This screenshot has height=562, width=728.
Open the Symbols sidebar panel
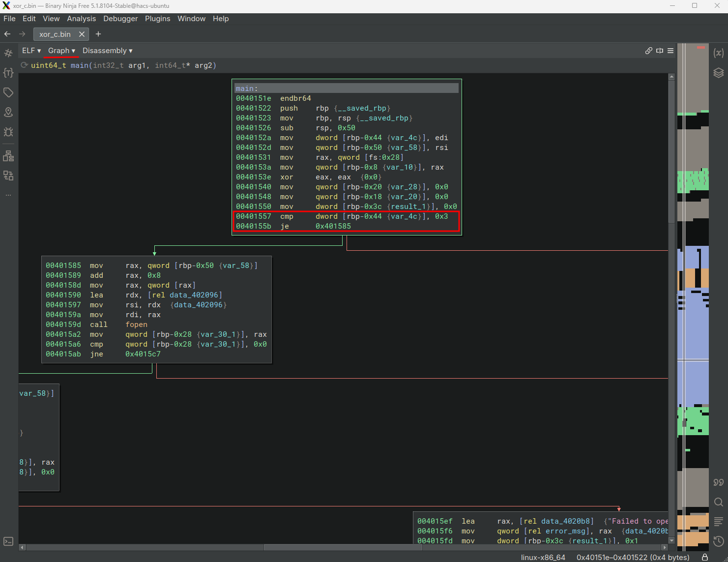pos(8,53)
